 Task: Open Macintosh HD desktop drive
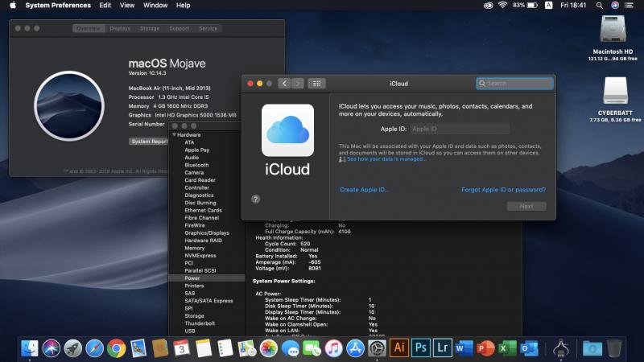[x=613, y=30]
